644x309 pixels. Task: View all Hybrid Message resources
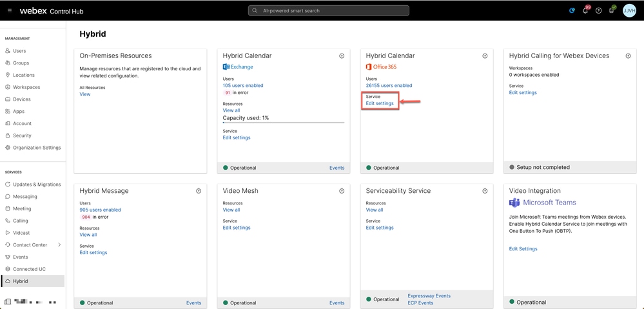[88, 235]
